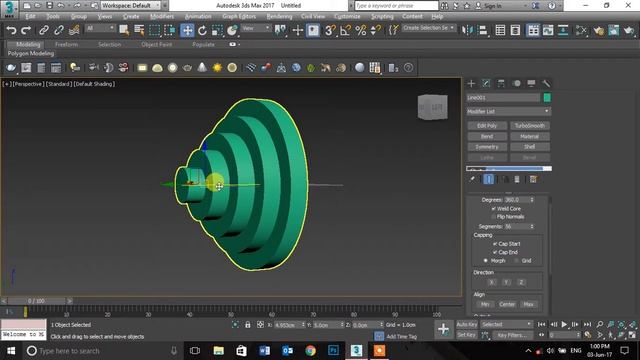Open the Align tool
Screen dimensions: 640x360
pos(482,30)
